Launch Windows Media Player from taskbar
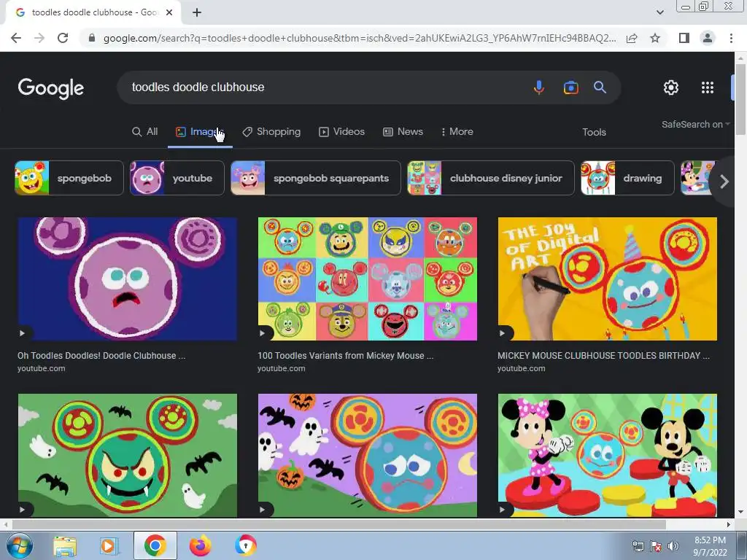 (x=109, y=545)
